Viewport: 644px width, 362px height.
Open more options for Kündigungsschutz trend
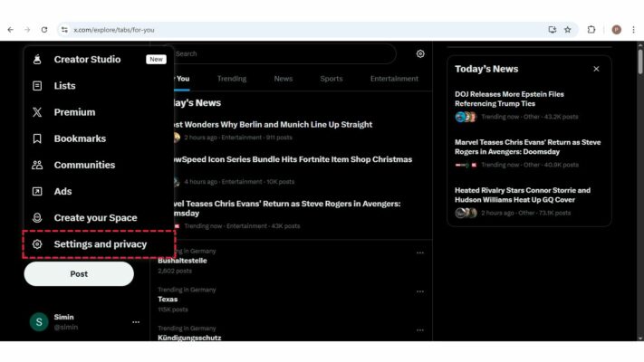pos(419,330)
